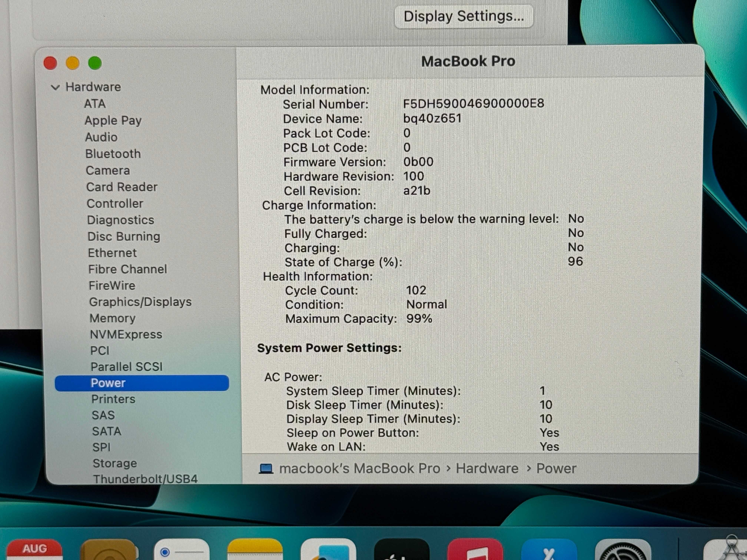Viewport: 747px width, 560px height.
Task: Click the Maximum Capacity value 99%
Action: point(419,319)
